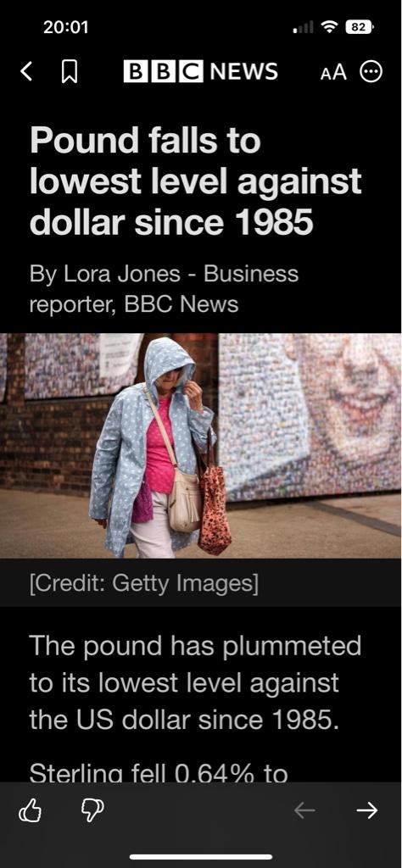Open the AA text size option
Image resolution: width=402 pixels, height=868 pixels.
click(333, 72)
